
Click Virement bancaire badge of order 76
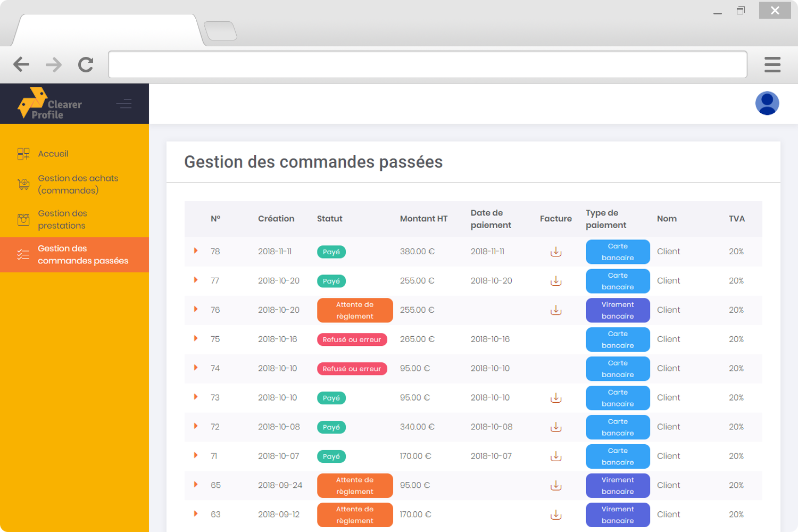(x=618, y=310)
